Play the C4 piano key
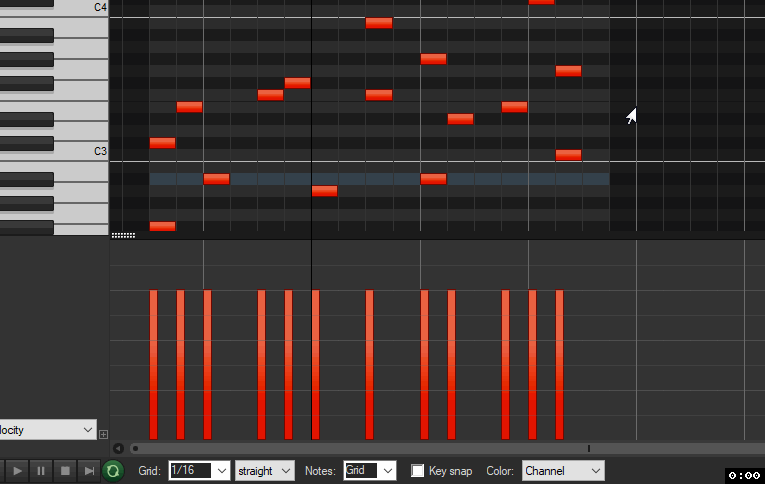The width and height of the screenshot is (765, 484). [81, 7]
